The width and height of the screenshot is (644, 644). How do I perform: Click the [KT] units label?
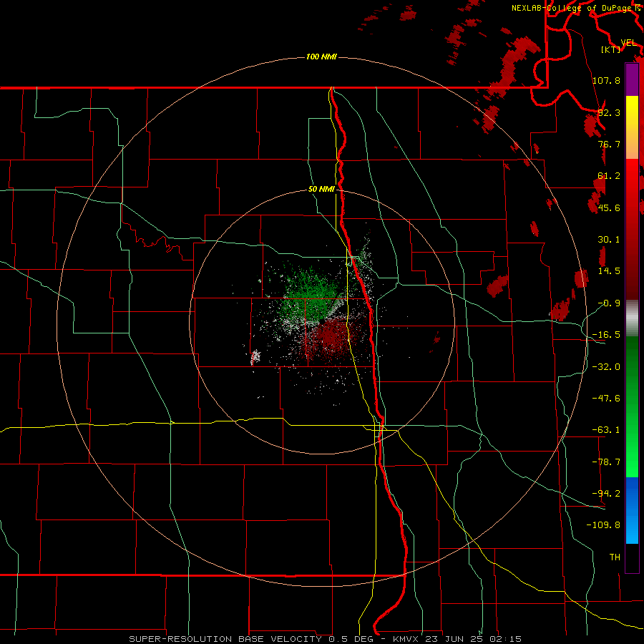pyautogui.click(x=611, y=50)
